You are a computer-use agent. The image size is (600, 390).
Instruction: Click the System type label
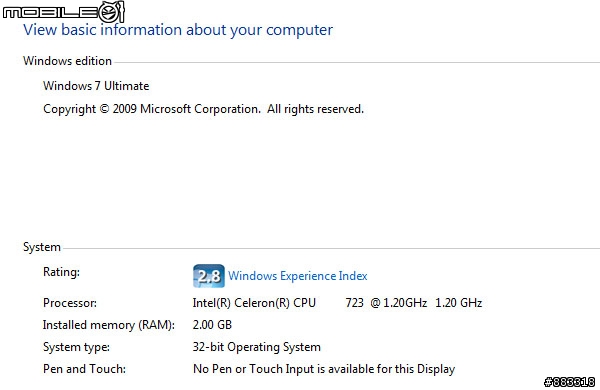(76, 347)
